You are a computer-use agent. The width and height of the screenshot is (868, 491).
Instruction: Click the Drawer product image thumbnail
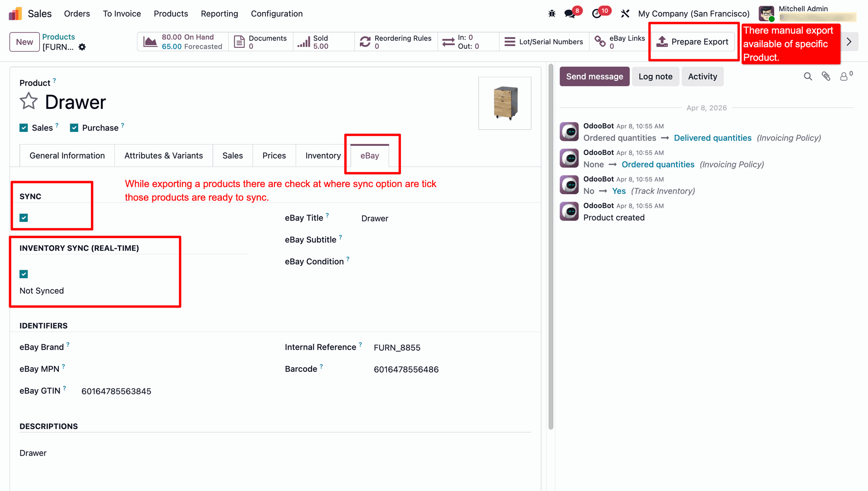505,103
